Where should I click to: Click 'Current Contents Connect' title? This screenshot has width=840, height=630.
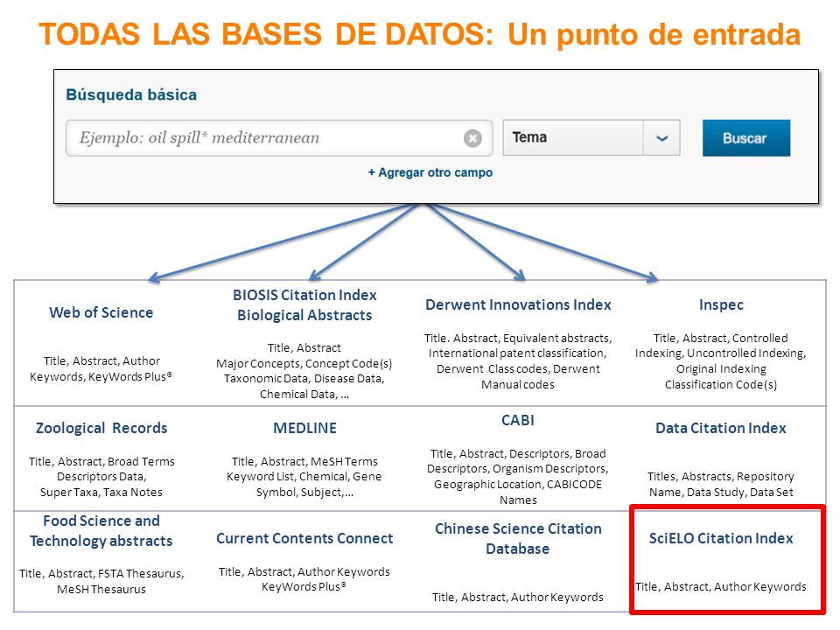tap(304, 538)
